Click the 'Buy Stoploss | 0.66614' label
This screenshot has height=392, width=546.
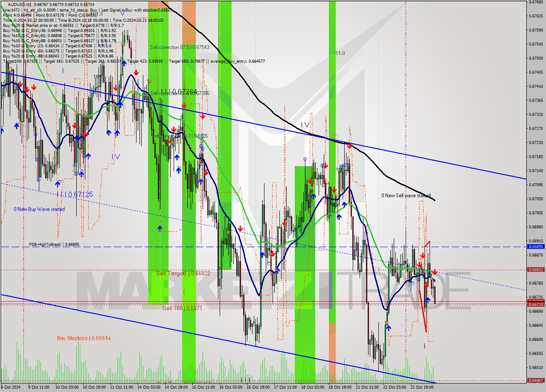pyautogui.click(x=84, y=338)
